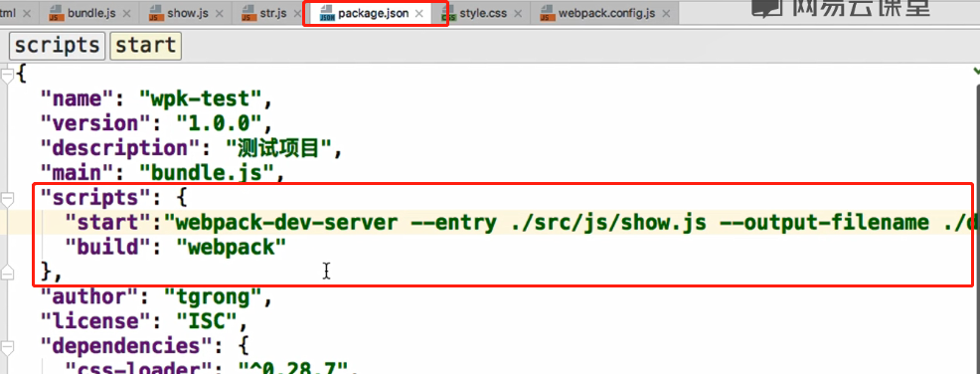
Task: Click the scripts breadcrumb
Action: [x=57, y=47]
